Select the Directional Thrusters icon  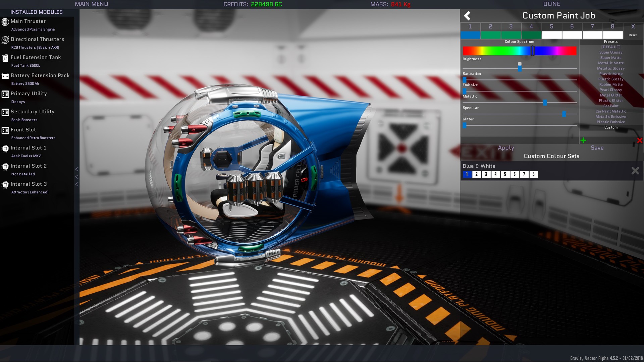tap(5, 40)
